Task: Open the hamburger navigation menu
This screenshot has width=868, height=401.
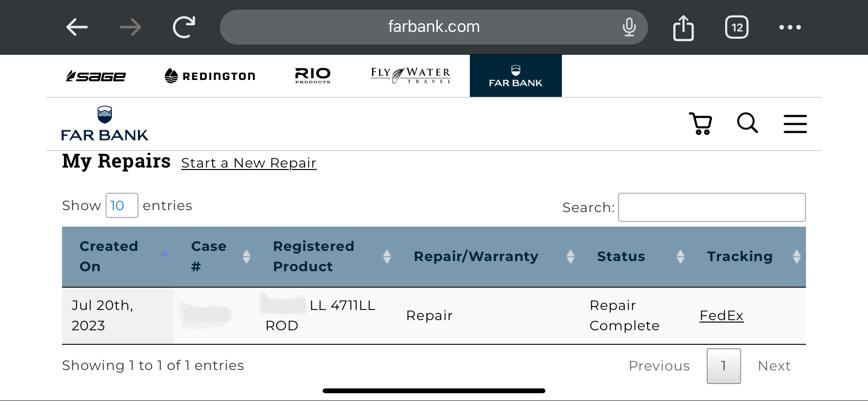Action: (x=795, y=123)
